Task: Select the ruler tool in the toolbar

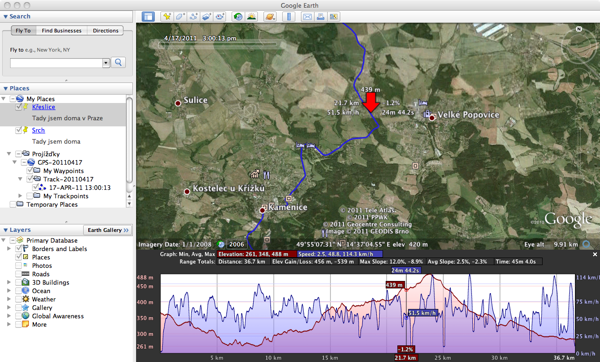Action: 289,16
